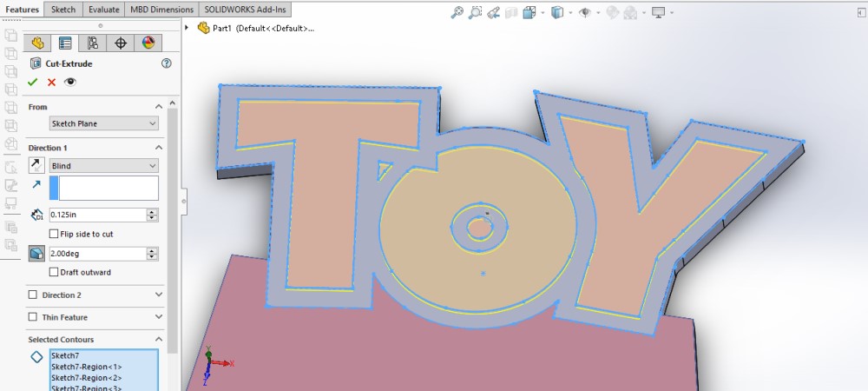Click the Display Style cube icon
Screen dimensions: 868x391
(x=557, y=12)
